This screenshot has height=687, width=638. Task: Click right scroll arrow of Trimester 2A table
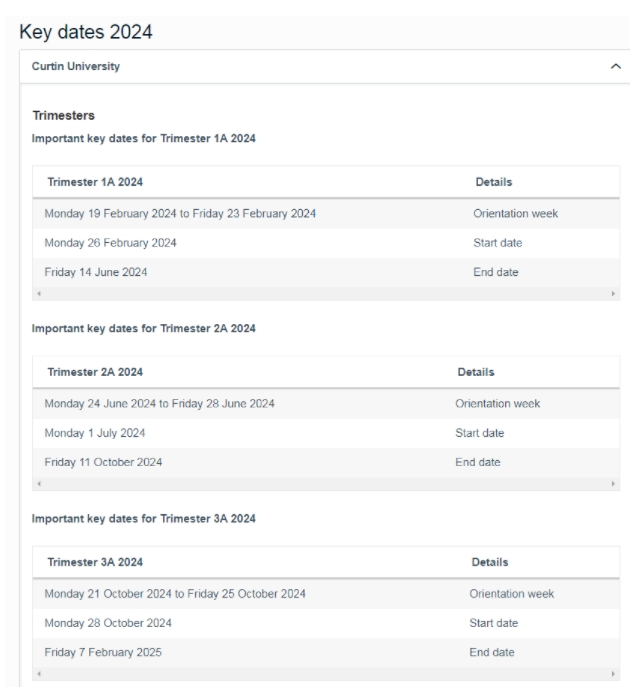pyautogui.click(x=613, y=484)
